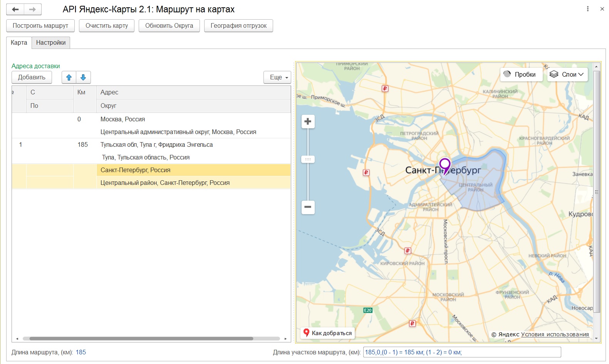This screenshot has height=364, width=609.
Task: Click Тула, Тульская область, Россия cell
Action: point(193,158)
